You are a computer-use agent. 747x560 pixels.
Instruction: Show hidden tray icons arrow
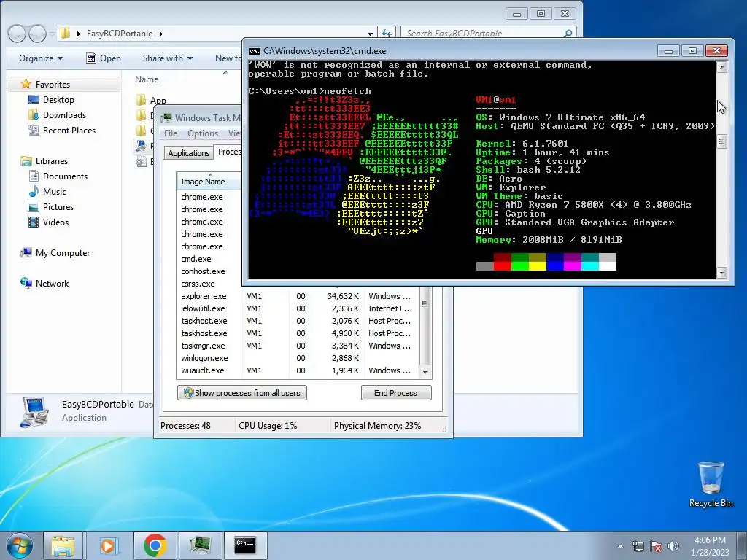(x=620, y=546)
